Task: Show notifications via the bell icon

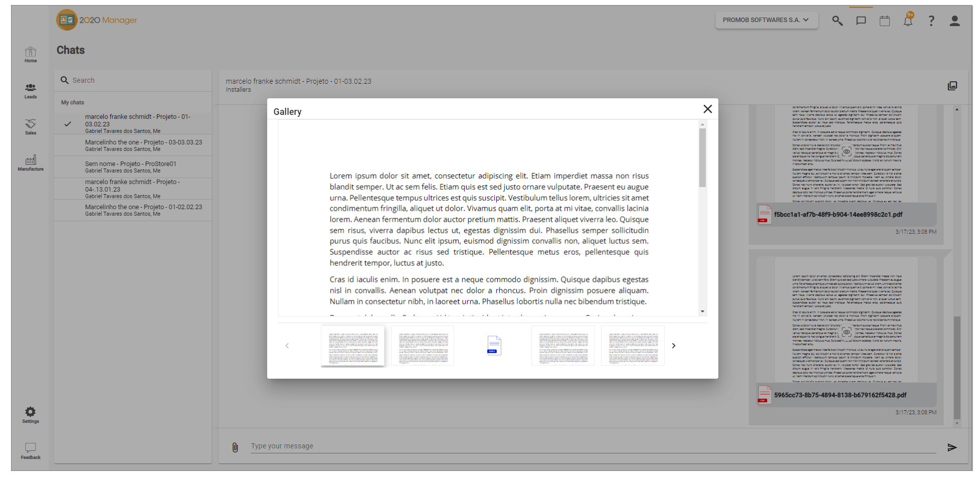Action: click(x=908, y=21)
